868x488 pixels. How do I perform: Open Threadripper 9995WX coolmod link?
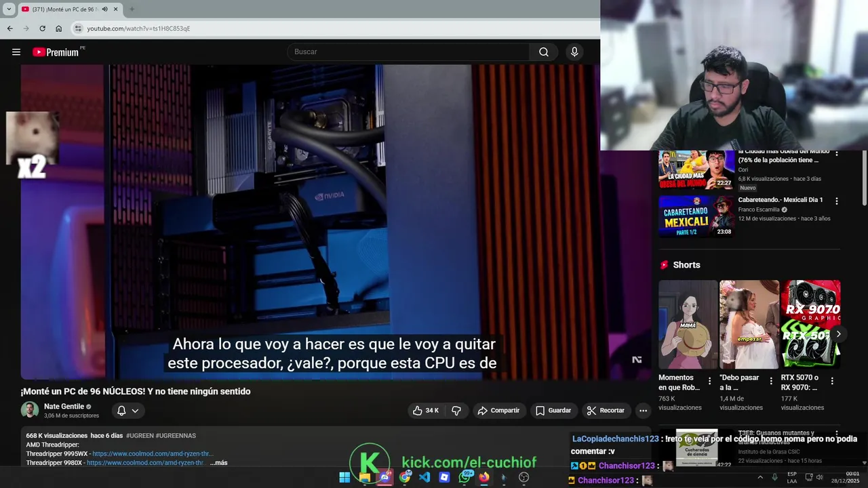(153, 454)
